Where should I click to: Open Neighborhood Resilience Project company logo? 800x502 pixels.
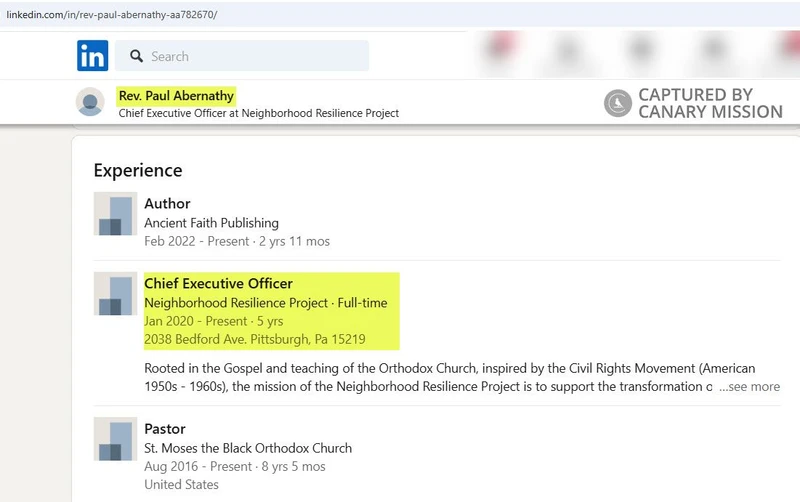click(x=115, y=294)
